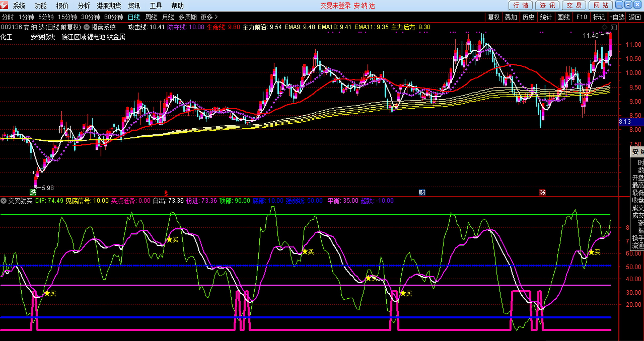
Task: Click the 行情 button
Action: pos(521,5)
